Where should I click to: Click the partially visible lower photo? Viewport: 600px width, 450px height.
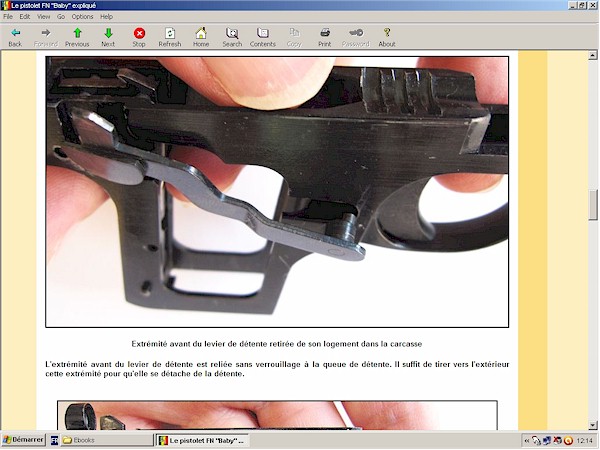[x=277, y=415]
